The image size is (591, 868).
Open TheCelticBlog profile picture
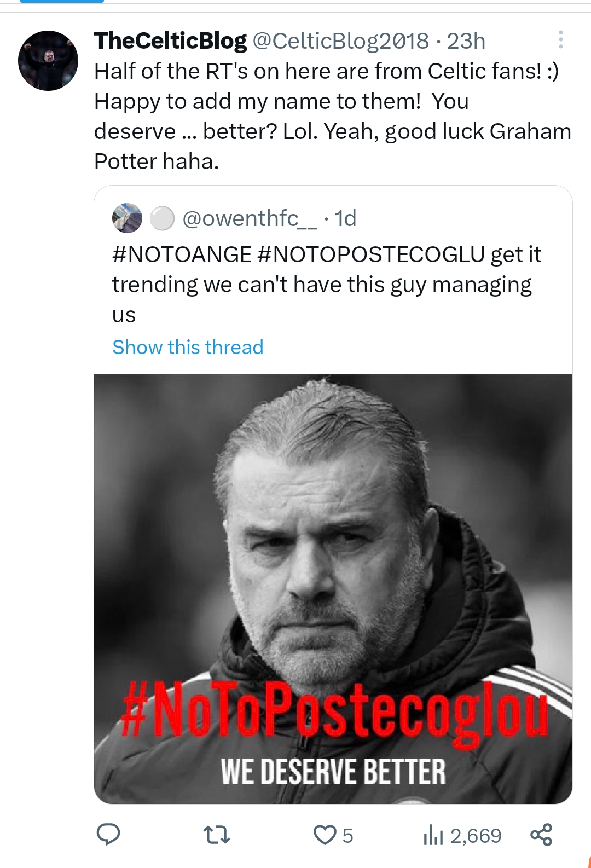[x=48, y=61]
